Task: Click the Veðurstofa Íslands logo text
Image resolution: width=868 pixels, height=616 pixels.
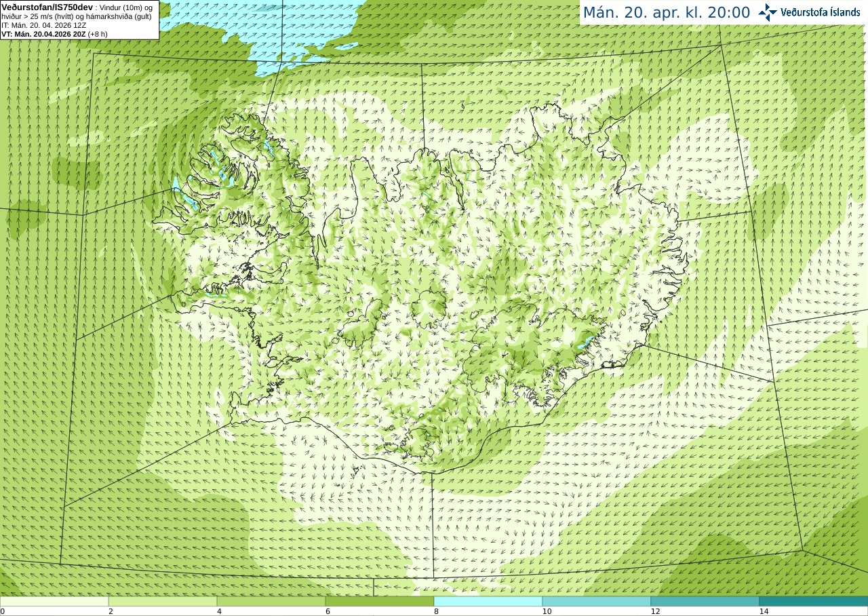Action: [821, 12]
